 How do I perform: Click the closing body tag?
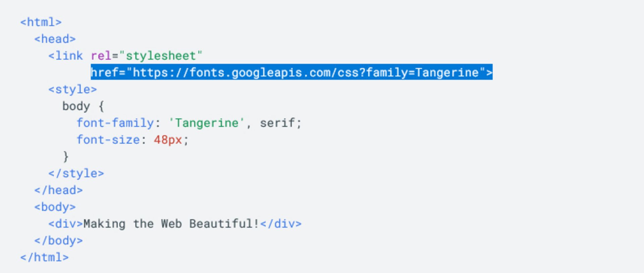58,241
